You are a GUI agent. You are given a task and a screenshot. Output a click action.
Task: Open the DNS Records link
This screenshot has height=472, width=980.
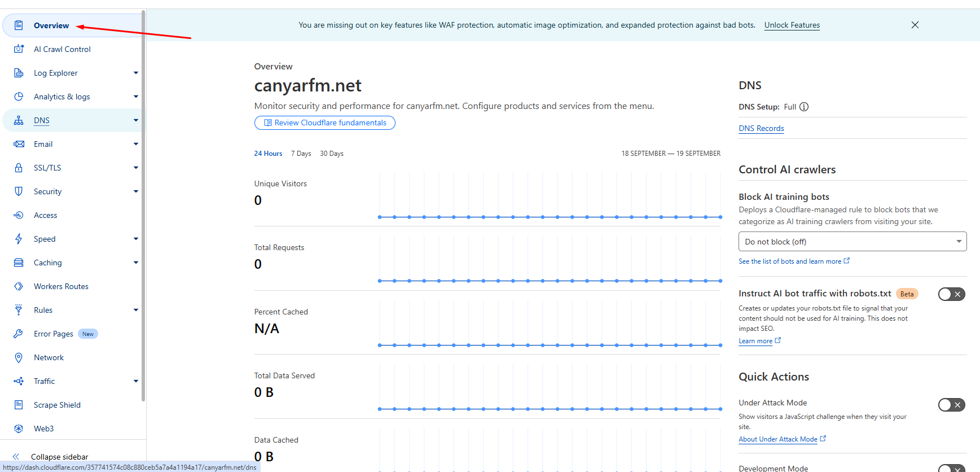761,128
